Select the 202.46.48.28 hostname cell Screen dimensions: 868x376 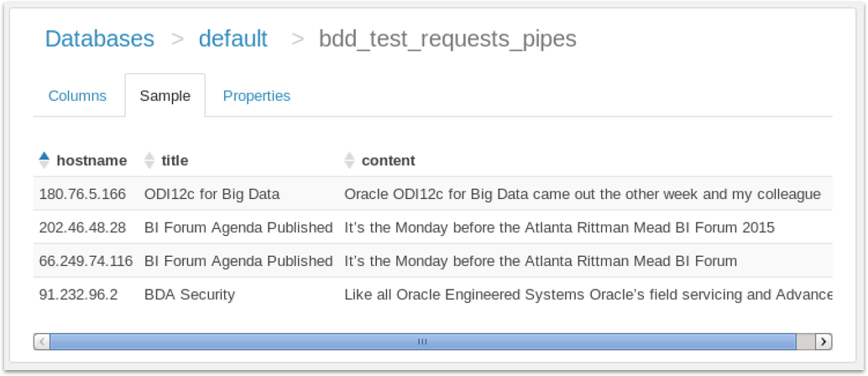tap(82, 227)
